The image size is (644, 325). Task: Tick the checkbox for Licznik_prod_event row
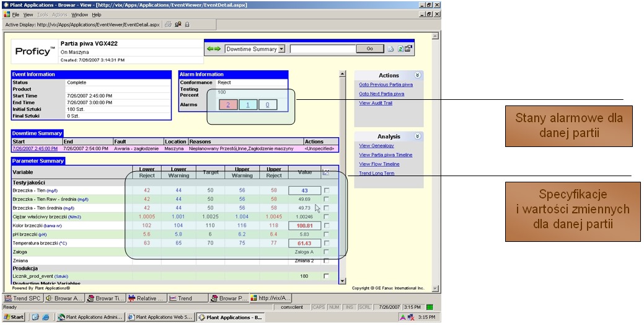pos(326,276)
